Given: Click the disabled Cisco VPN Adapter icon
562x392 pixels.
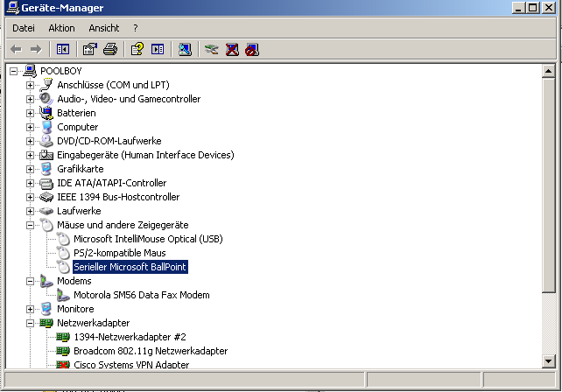Looking at the screenshot, I should click(x=63, y=365).
